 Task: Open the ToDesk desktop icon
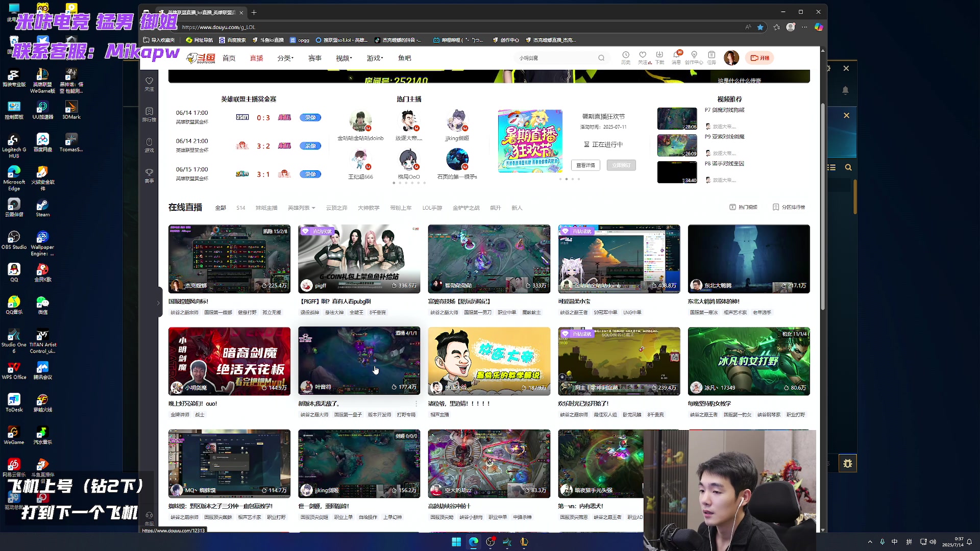click(14, 403)
